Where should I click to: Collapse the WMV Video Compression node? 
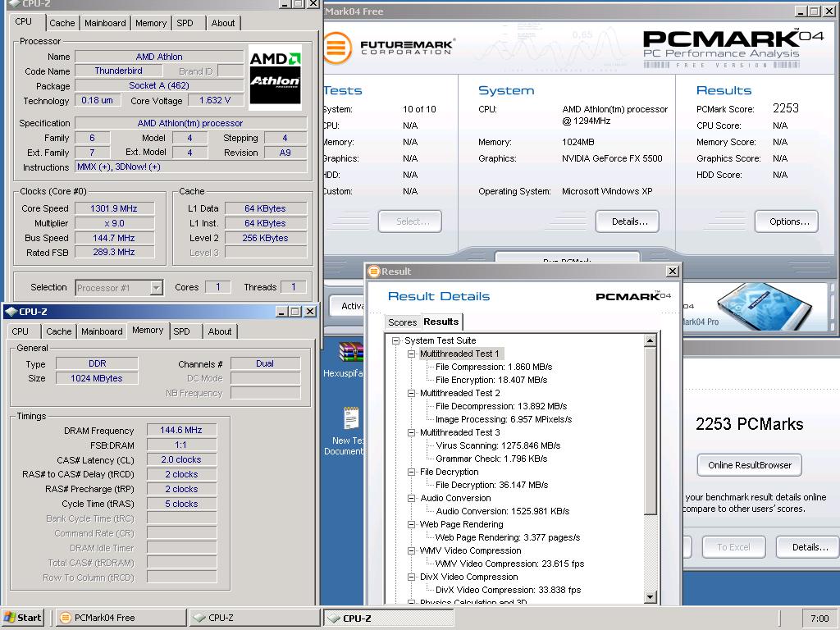(412, 550)
